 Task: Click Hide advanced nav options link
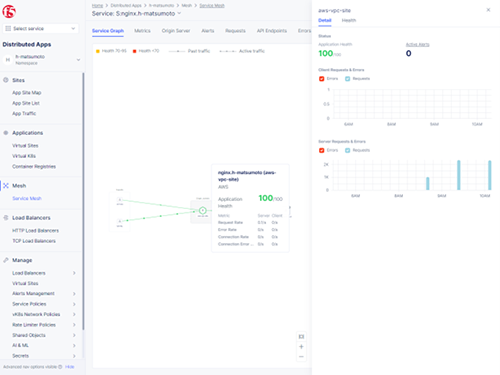[x=70, y=367]
